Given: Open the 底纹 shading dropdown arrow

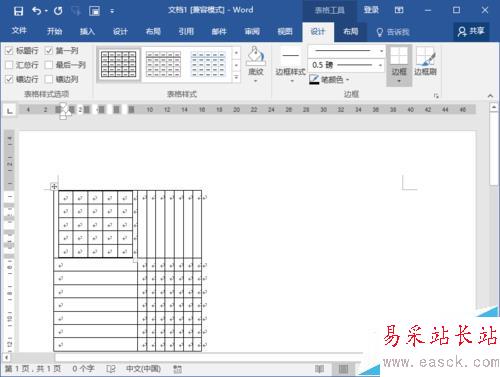Looking at the screenshot, I should pyautogui.click(x=256, y=81).
